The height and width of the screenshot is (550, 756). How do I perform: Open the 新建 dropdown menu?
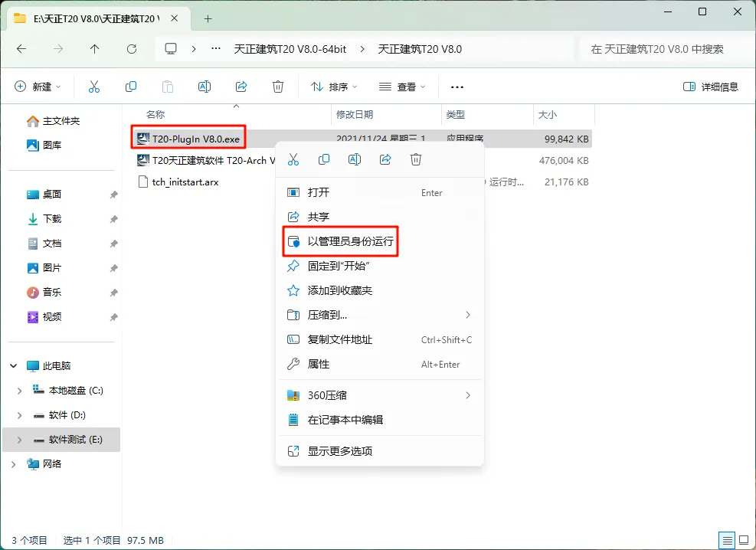[38, 87]
